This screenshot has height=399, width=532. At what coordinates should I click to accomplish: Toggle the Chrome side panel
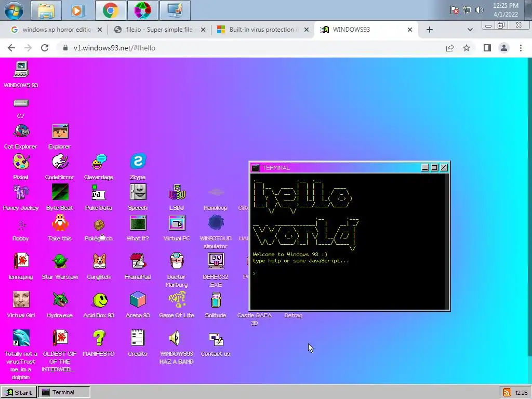(487, 48)
